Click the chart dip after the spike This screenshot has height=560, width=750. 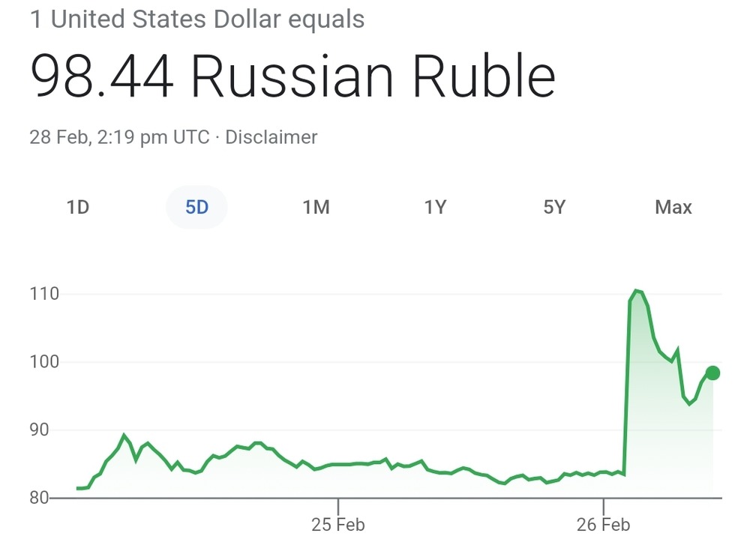[689, 403]
